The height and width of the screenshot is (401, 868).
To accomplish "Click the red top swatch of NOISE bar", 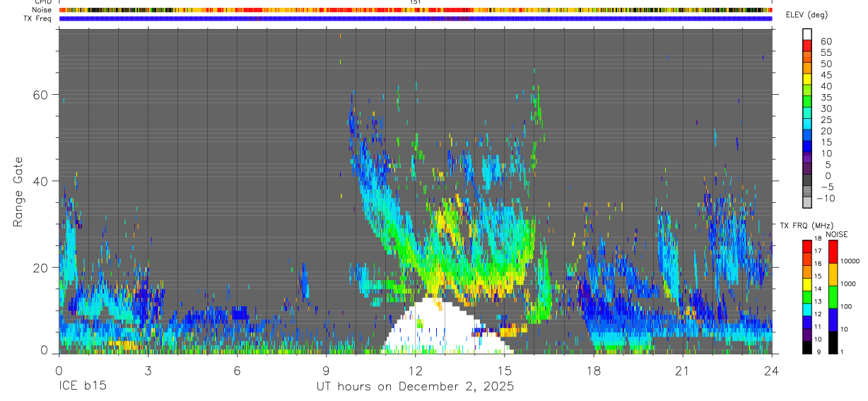I will (x=833, y=252).
